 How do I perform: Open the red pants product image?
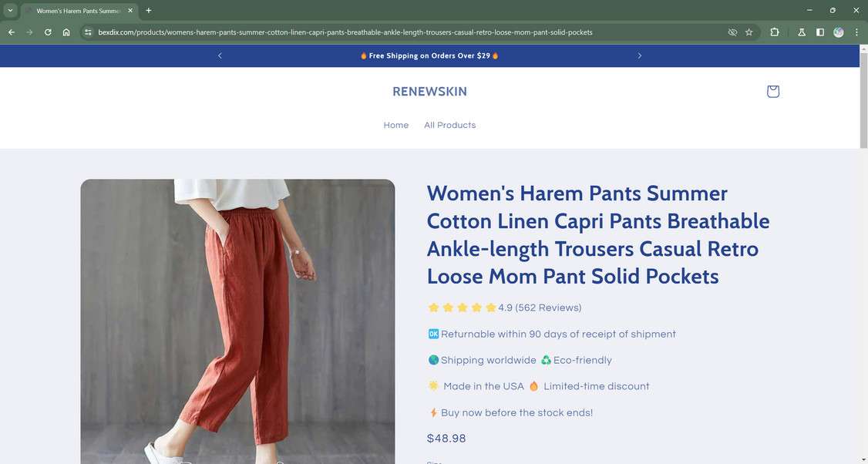point(237,321)
